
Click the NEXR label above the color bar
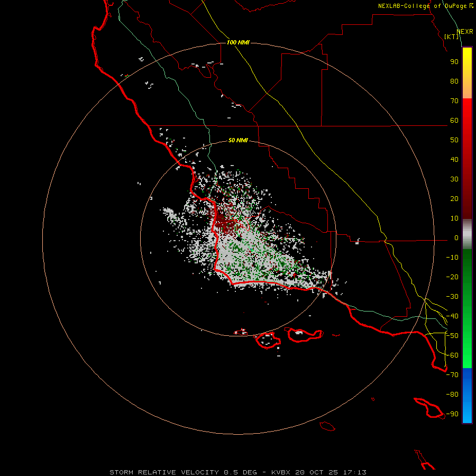tap(465, 32)
